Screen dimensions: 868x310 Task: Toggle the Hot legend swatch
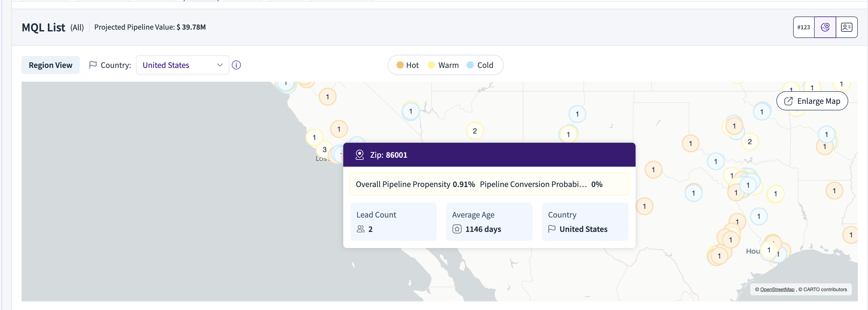tap(400, 65)
